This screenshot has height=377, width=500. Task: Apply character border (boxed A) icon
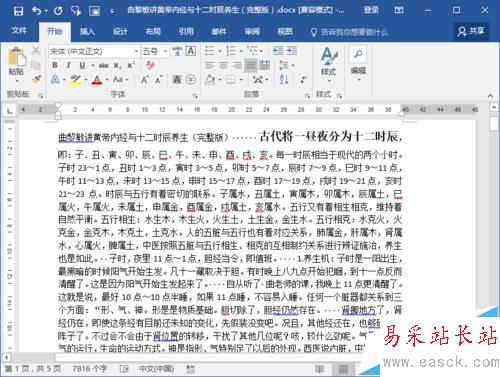pyautogui.click(x=191, y=51)
